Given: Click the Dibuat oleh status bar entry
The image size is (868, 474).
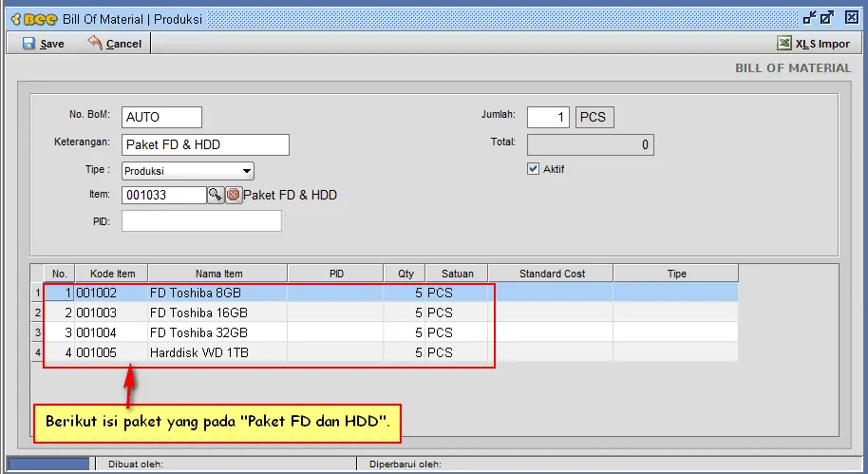Looking at the screenshot, I should [x=136, y=465].
